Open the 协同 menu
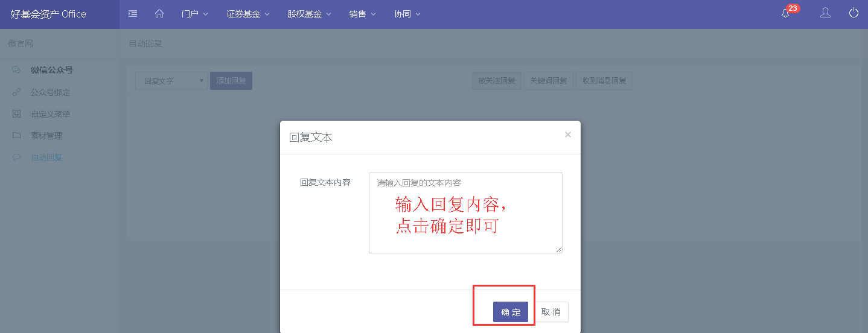 pyautogui.click(x=407, y=14)
